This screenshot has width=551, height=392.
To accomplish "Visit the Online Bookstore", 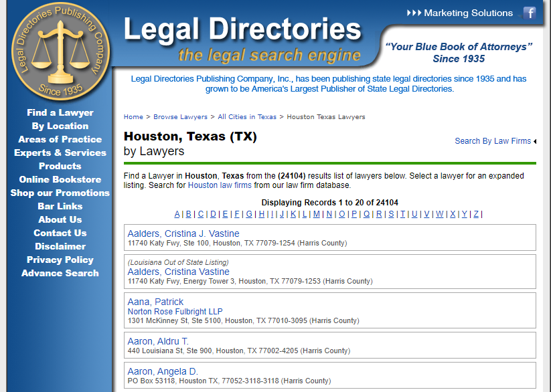I will [60, 179].
